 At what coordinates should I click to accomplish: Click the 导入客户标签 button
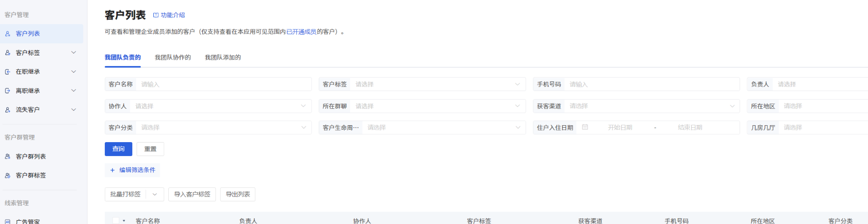192,195
